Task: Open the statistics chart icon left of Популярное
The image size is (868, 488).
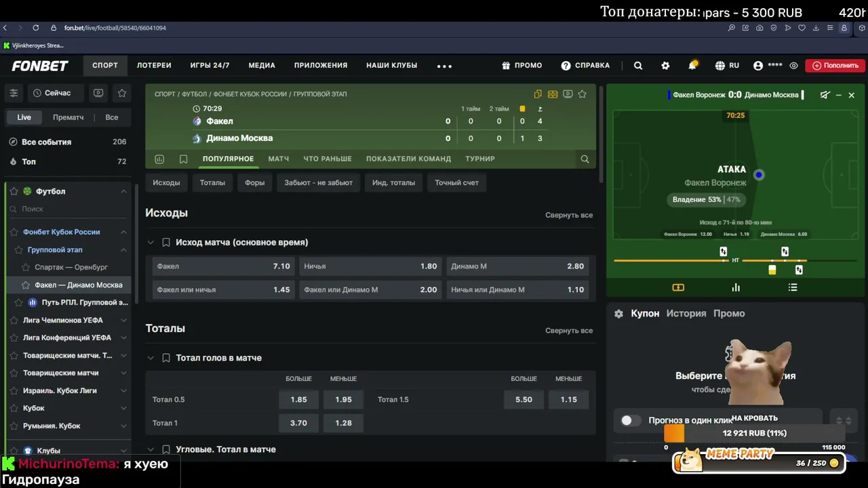Action: (159, 159)
